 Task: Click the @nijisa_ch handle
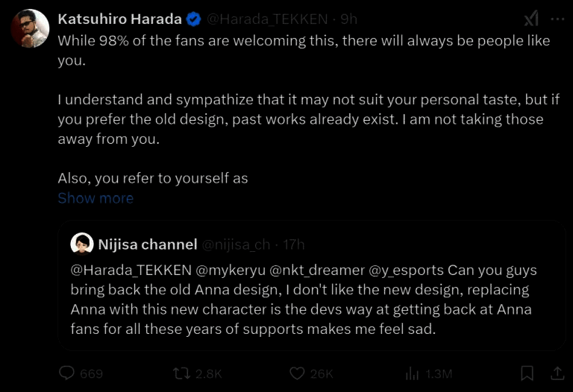click(x=237, y=244)
